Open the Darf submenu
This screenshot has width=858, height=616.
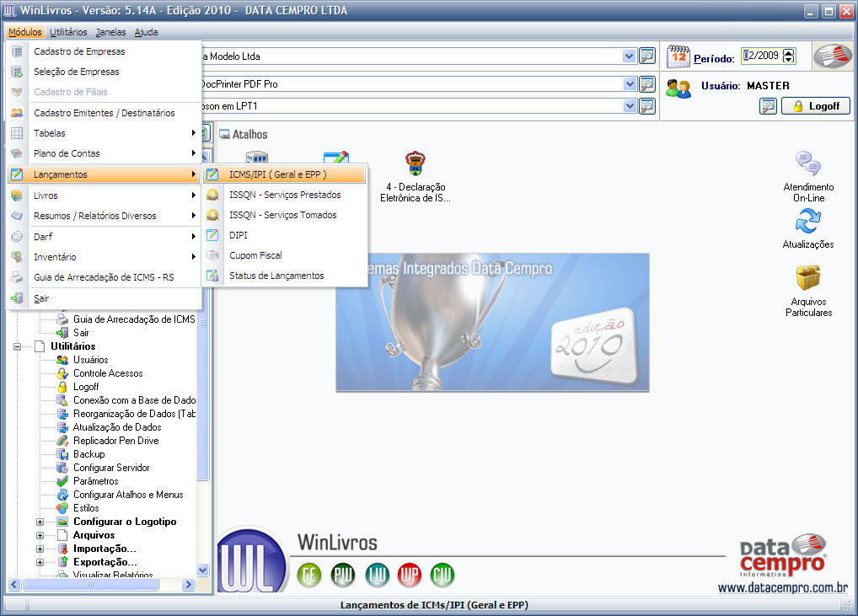[x=104, y=236]
